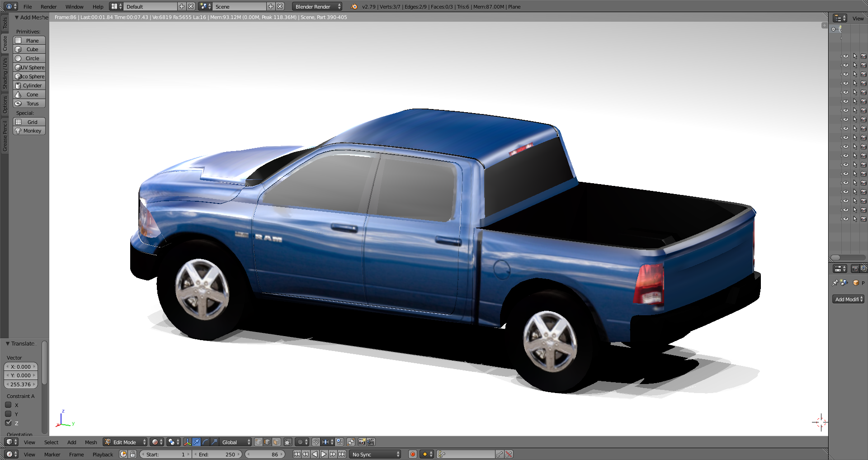This screenshot has width=868, height=460.
Task: Add a UV Sphere primitive
Action: click(x=29, y=67)
